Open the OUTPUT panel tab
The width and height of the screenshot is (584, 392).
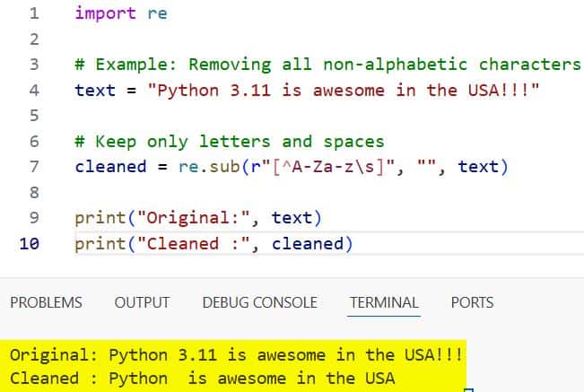(142, 302)
